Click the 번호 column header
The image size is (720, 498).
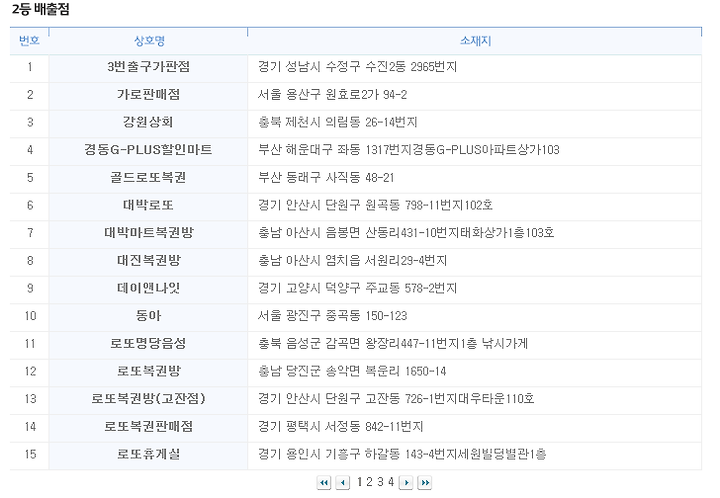(x=29, y=41)
